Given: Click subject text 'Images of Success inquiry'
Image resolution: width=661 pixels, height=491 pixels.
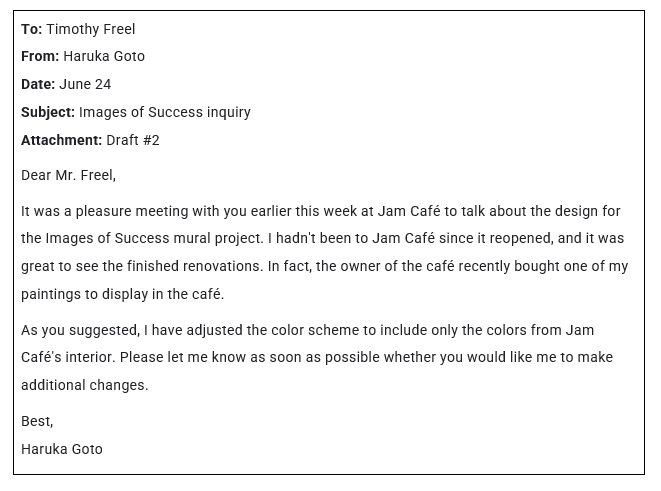Looking at the screenshot, I should (165, 113).
